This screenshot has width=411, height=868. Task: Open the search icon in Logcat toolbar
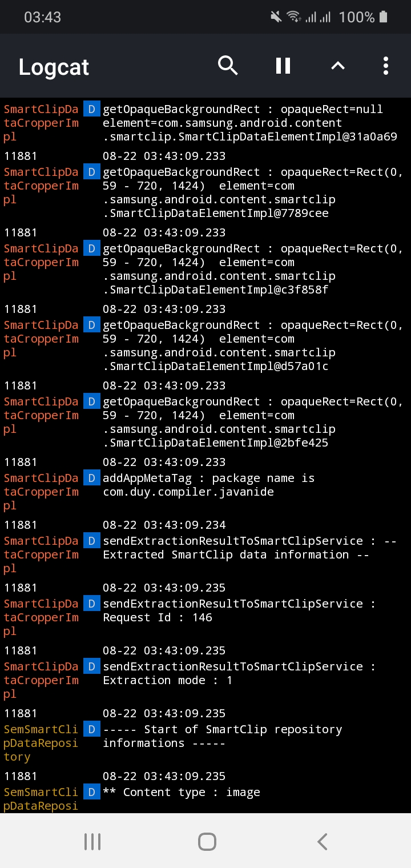(228, 66)
